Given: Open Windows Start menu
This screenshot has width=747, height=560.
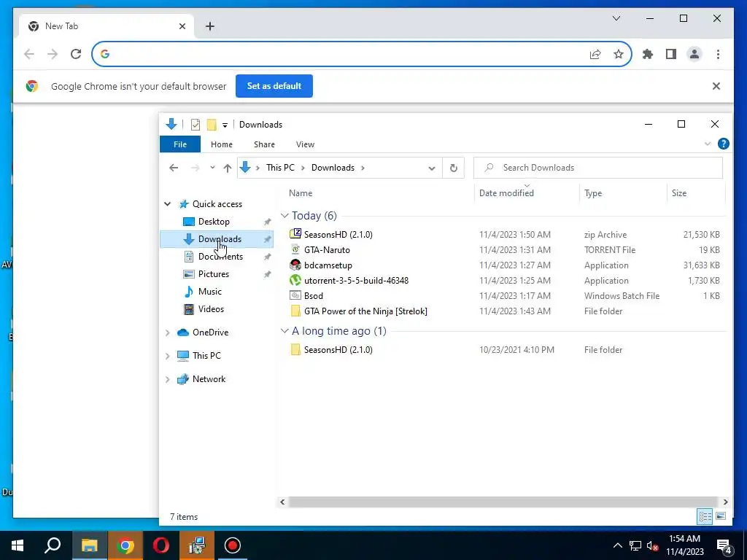Looking at the screenshot, I should pyautogui.click(x=18, y=545).
